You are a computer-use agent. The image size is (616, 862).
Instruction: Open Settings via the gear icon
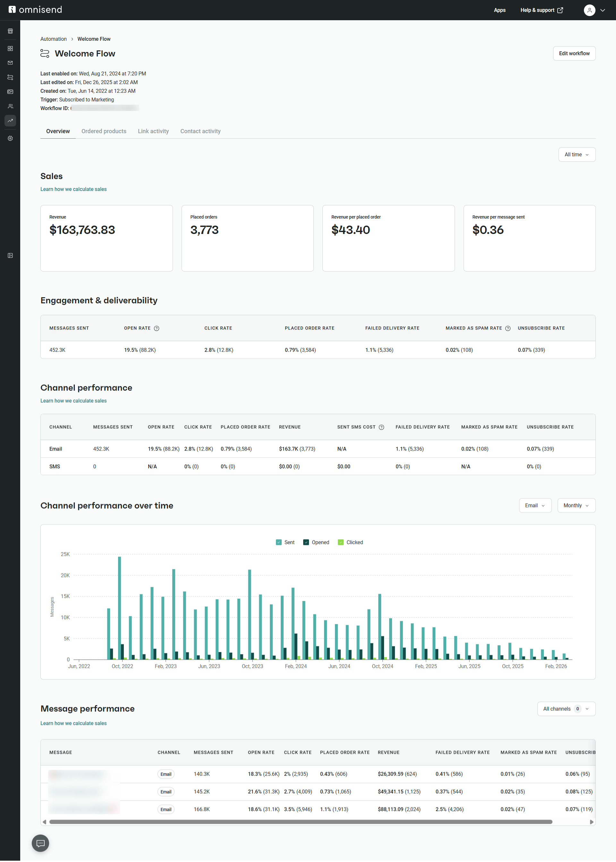[x=10, y=138]
